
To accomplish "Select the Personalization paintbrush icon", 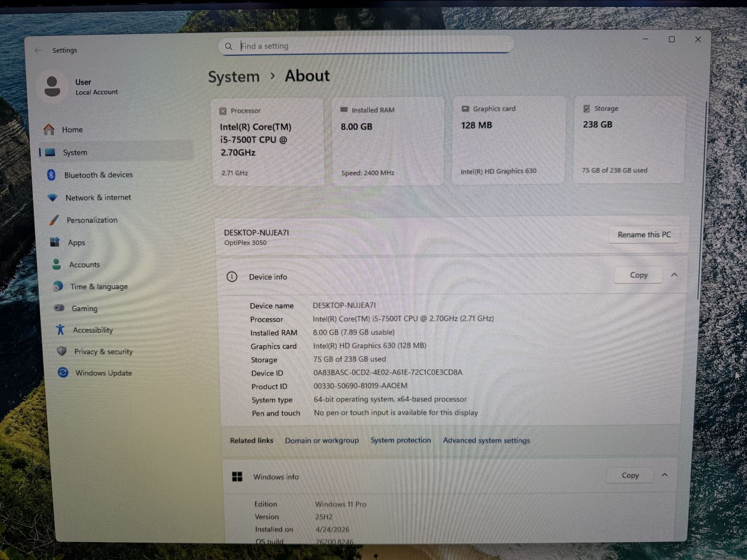I will [x=54, y=220].
